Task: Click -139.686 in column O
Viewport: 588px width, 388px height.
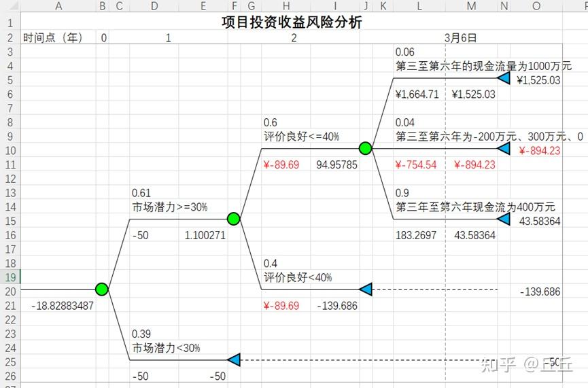Action: [540, 292]
